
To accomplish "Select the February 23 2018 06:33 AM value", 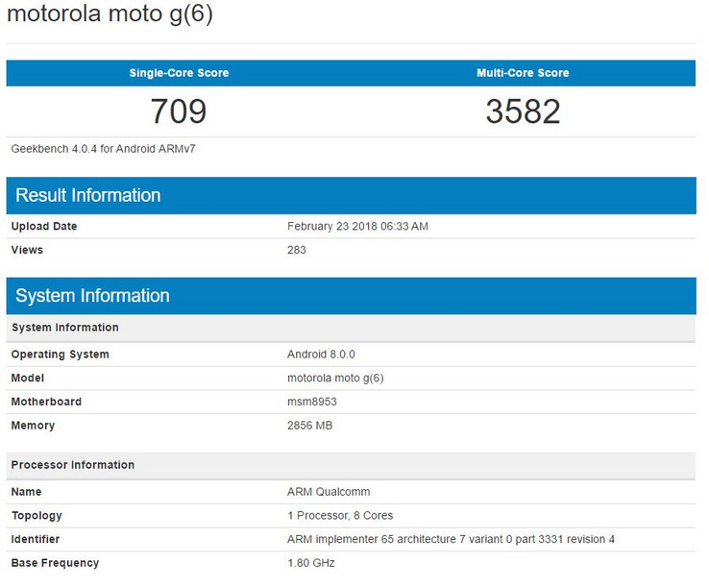I will coord(357,226).
